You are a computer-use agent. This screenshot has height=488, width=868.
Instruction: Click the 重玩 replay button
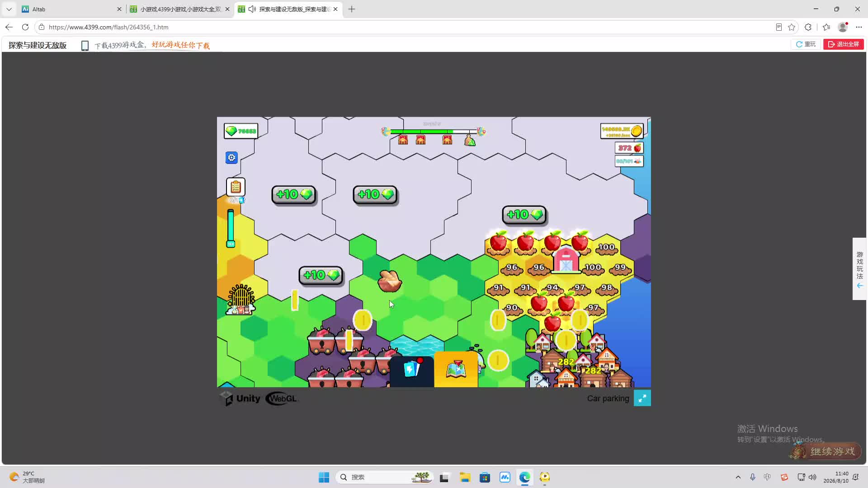[x=806, y=44]
